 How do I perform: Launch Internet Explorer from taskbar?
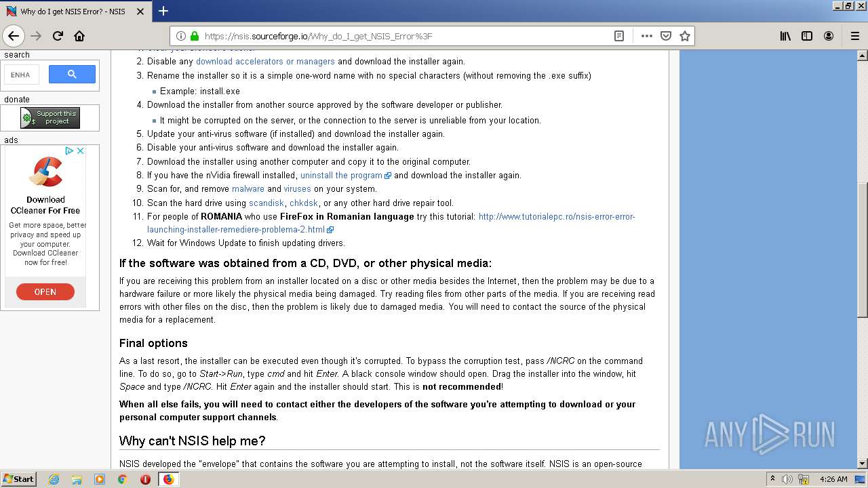click(x=54, y=479)
